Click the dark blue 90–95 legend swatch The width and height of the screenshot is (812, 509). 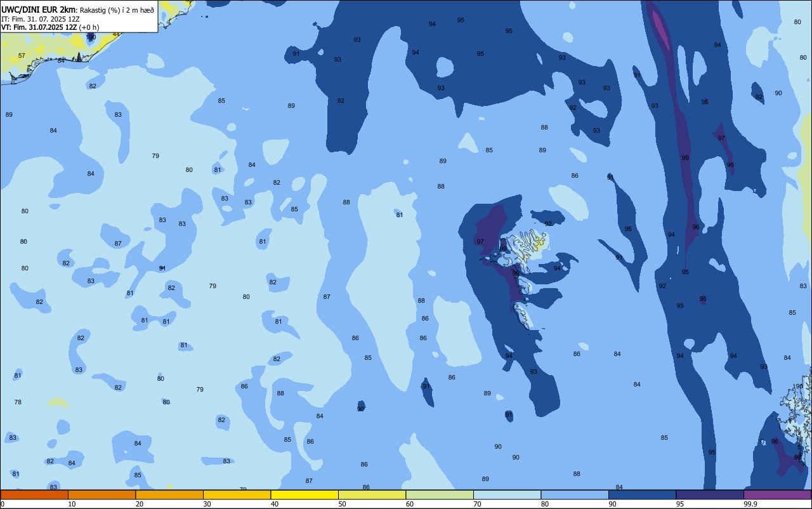[642, 494]
